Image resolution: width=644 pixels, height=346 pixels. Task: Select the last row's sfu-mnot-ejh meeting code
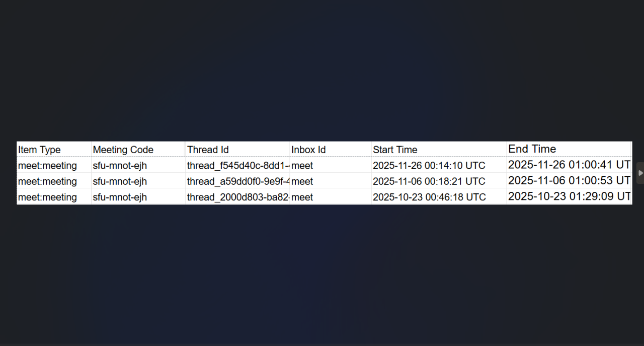tap(120, 197)
